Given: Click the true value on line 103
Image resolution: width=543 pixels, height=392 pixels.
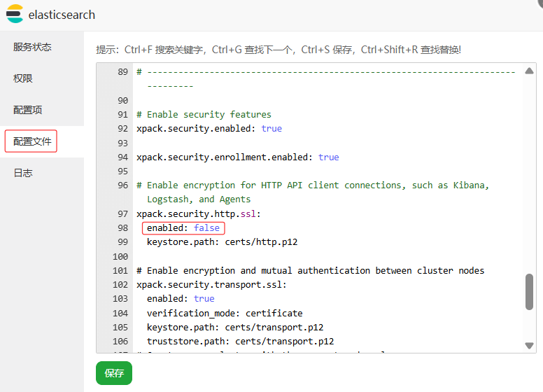Looking at the screenshot, I should click(204, 299).
